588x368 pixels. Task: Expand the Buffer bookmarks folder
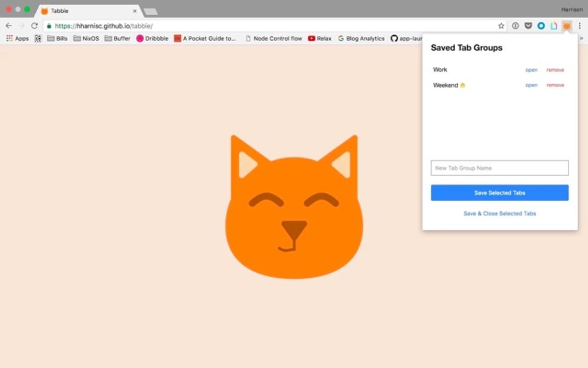118,38
